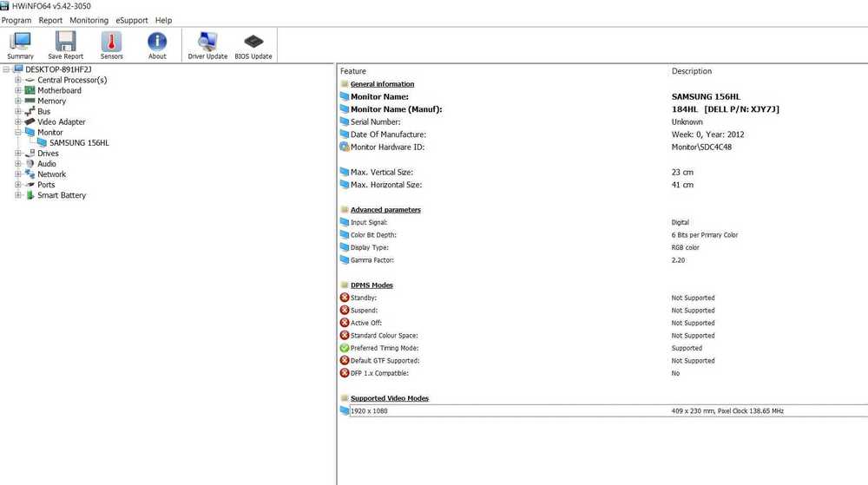
Task: Launch Driver Update from the toolbar
Action: [207, 43]
